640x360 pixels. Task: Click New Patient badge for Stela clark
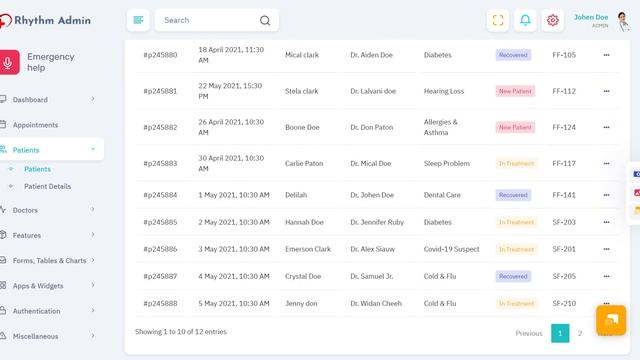tap(515, 91)
